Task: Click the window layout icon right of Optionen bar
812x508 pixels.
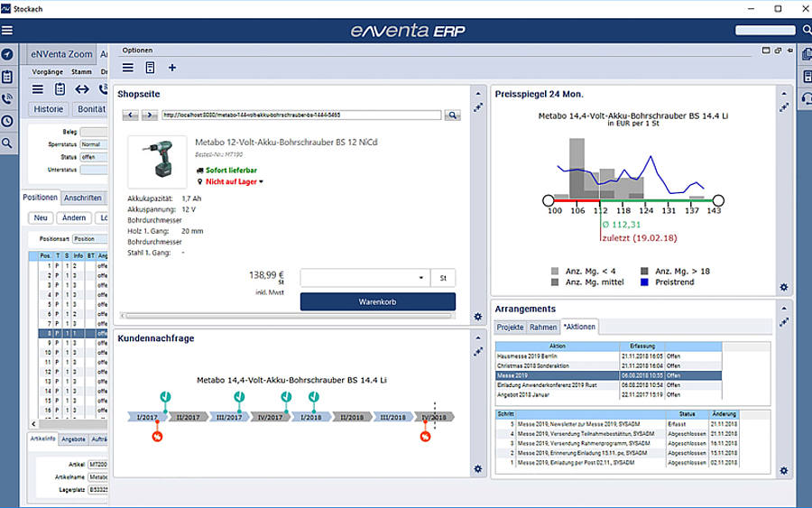Action: click(x=766, y=51)
